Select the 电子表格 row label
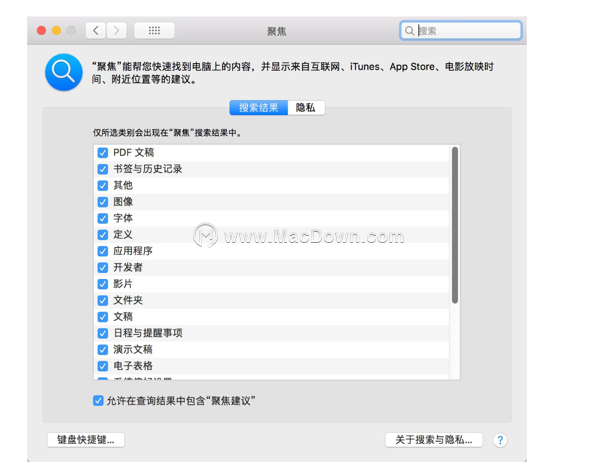The width and height of the screenshot is (597, 470). tap(133, 366)
